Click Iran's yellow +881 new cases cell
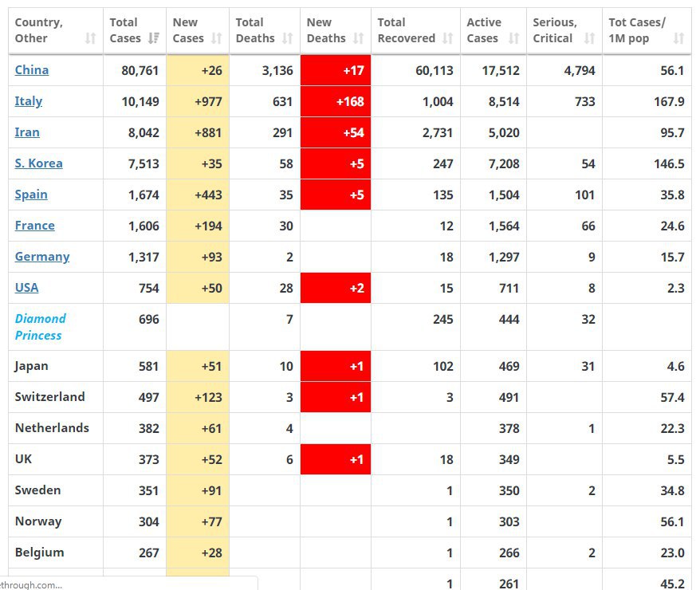This screenshot has width=700, height=590. (x=198, y=132)
